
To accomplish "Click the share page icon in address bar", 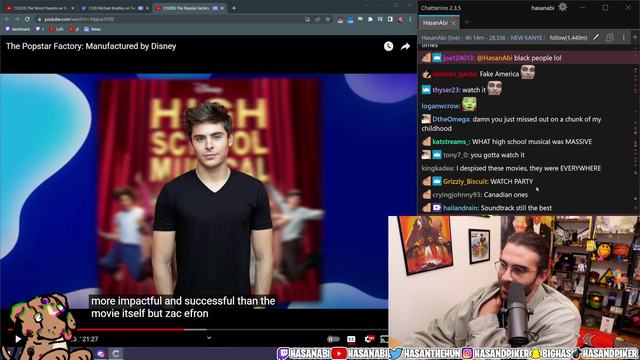I will click(x=318, y=19).
